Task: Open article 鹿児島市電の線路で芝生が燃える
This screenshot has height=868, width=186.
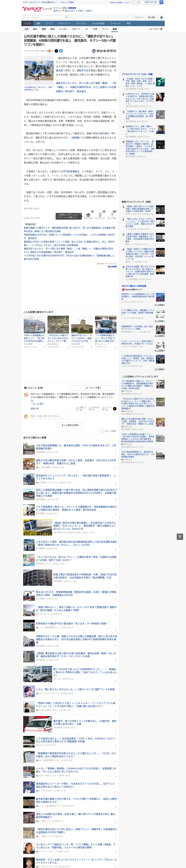Action: click(x=76, y=800)
